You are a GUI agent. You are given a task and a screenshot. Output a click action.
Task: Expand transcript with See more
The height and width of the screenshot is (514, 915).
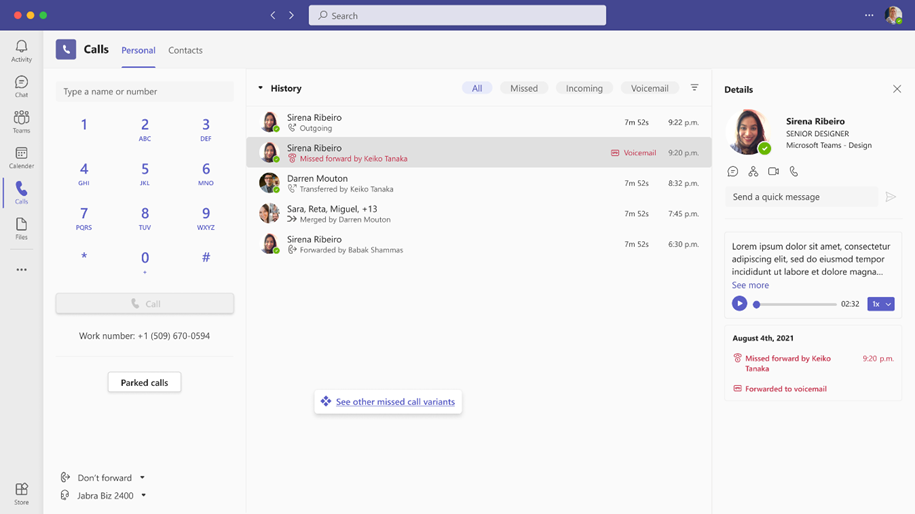[750, 285]
